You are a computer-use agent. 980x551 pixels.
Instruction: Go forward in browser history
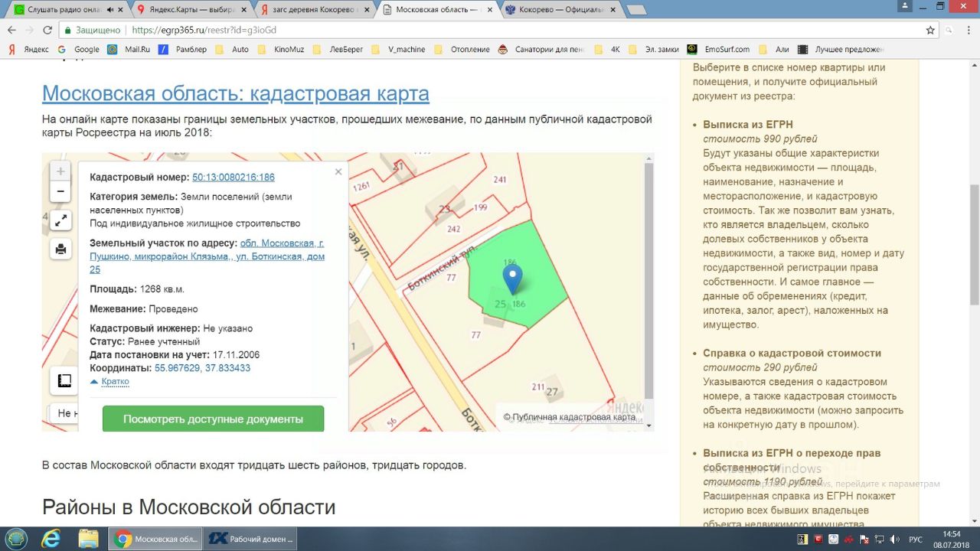coord(29,30)
